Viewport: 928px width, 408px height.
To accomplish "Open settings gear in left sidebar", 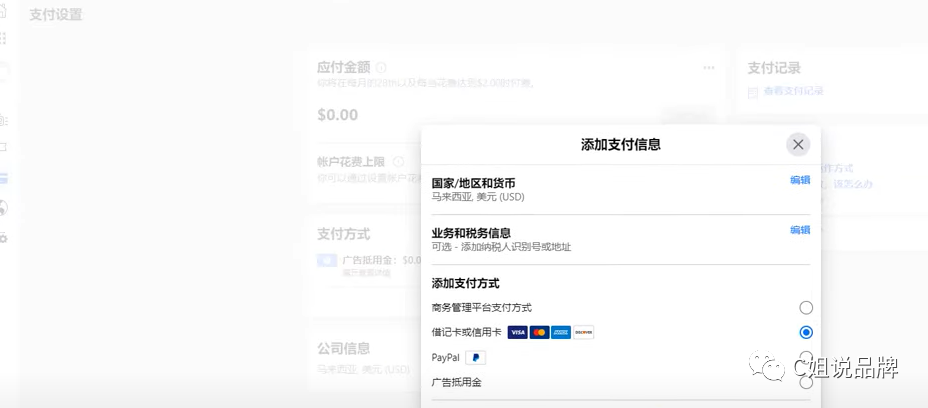I will click(3, 238).
